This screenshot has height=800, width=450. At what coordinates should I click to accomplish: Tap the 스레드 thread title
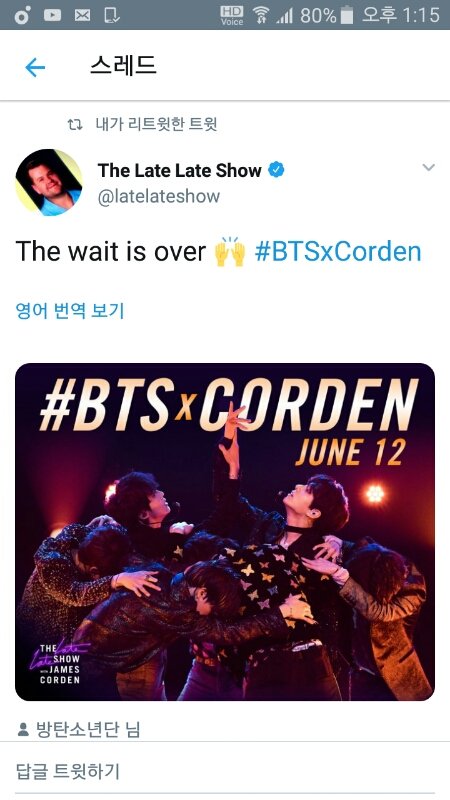click(x=123, y=66)
